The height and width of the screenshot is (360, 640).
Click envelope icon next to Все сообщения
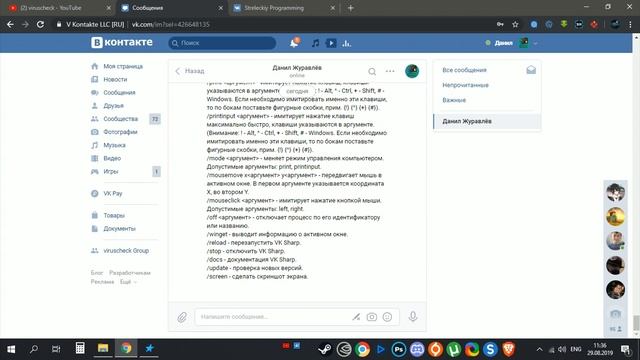(531, 70)
